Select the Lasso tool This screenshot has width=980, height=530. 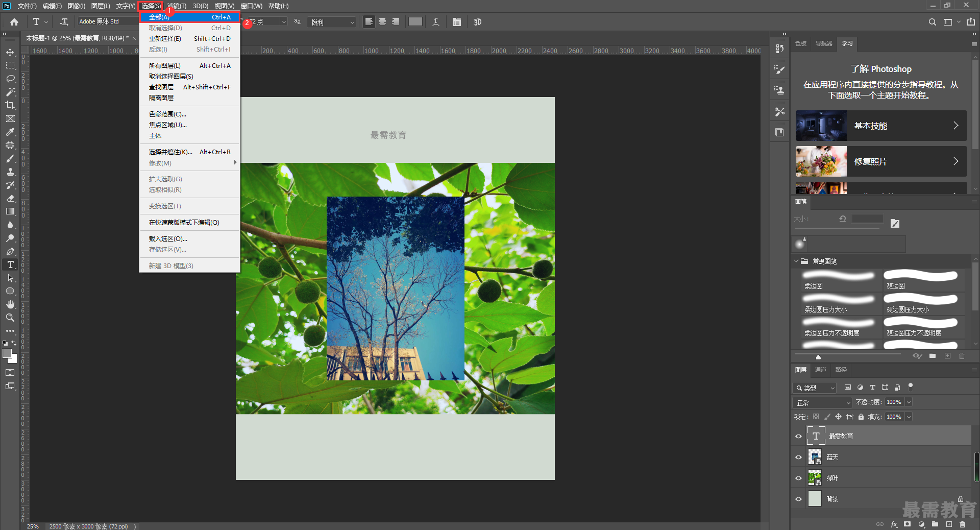(x=10, y=79)
